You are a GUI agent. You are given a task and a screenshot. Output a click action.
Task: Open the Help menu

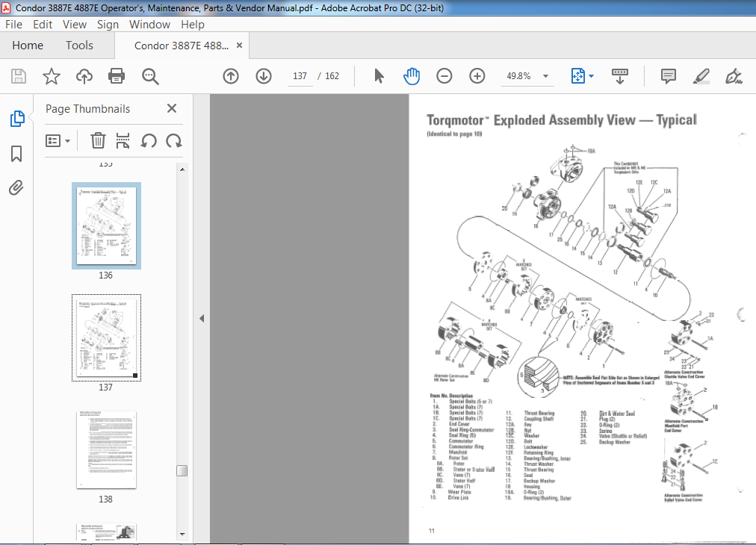193,25
